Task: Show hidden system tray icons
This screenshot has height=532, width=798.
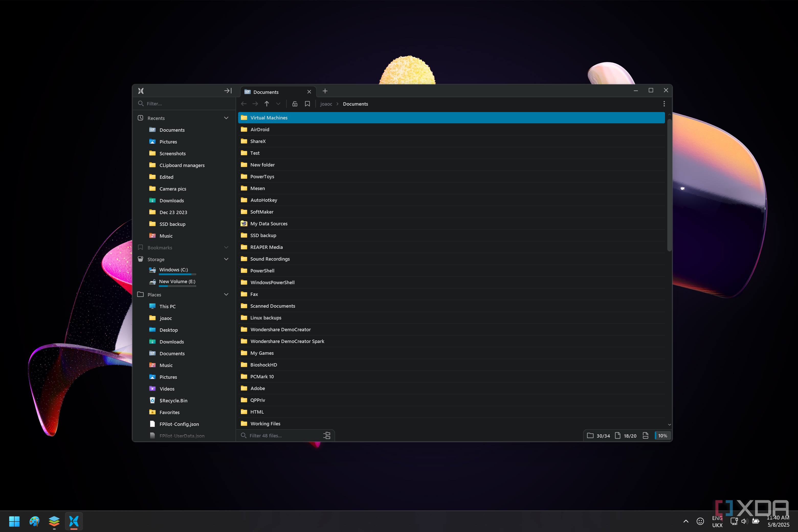Action: coord(686,522)
